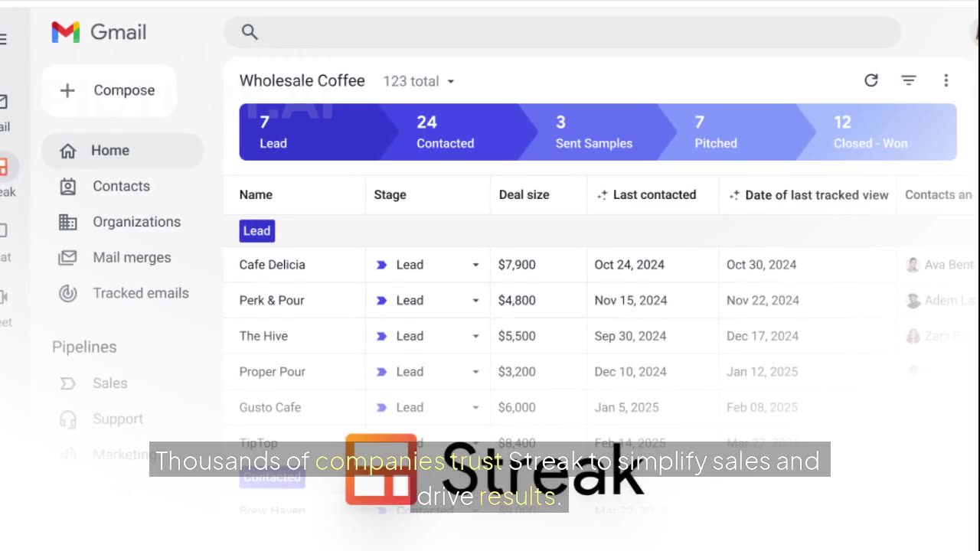Click the Contacts badge icon
The height and width of the screenshot is (551, 980).
(68, 186)
